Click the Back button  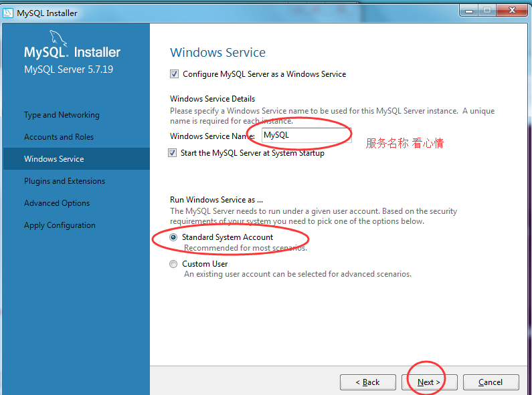[368, 382]
